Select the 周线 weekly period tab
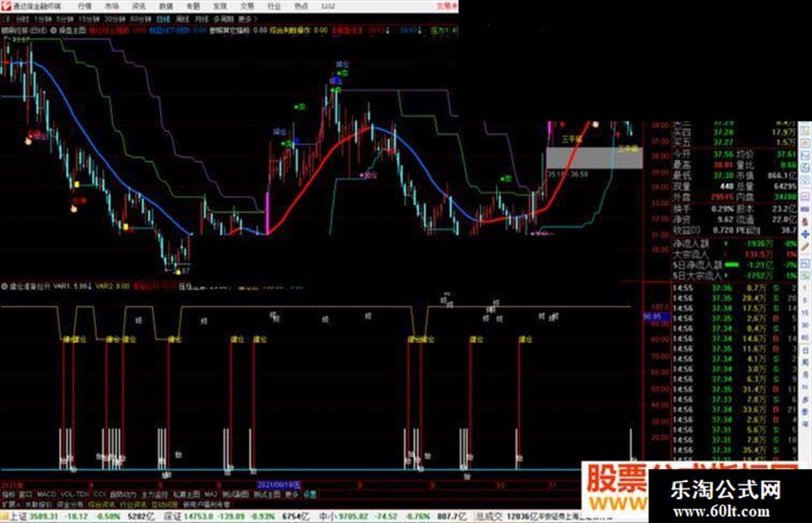This screenshot has height=523, width=812. coord(183,19)
